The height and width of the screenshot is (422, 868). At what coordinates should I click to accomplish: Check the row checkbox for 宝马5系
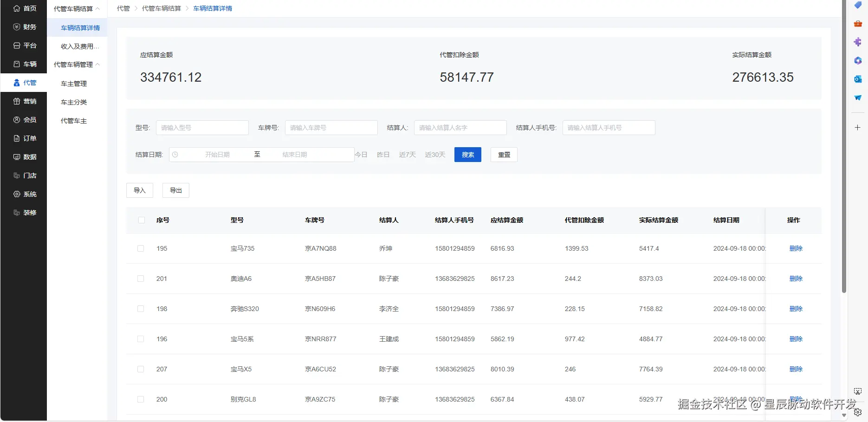[x=141, y=339]
